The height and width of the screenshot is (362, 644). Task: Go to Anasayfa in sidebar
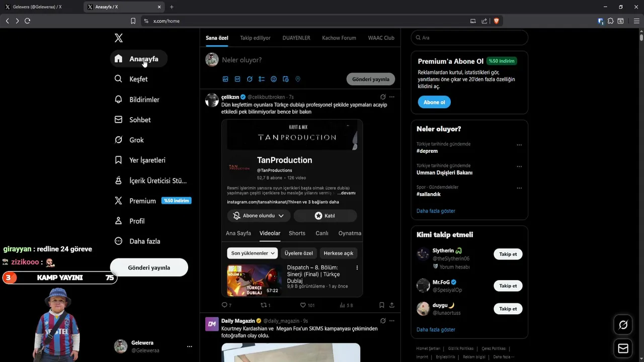139,59
